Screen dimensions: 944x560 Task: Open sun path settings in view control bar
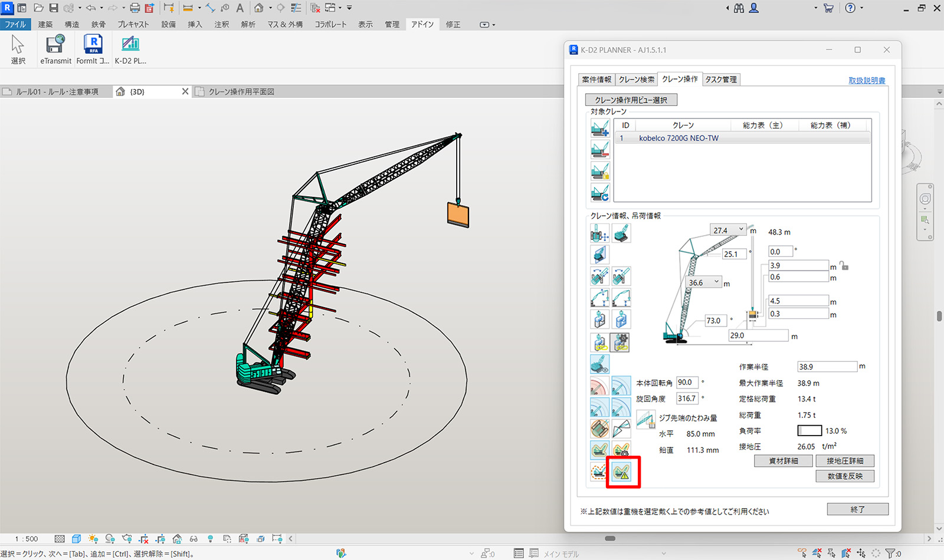point(93,539)
